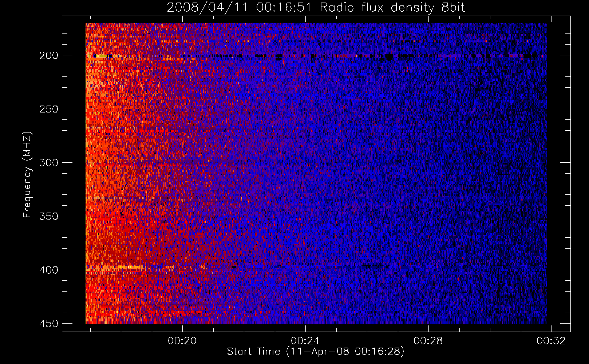Click the 00:32 time tick label
The image size is (589, 364).
(552, 341)
